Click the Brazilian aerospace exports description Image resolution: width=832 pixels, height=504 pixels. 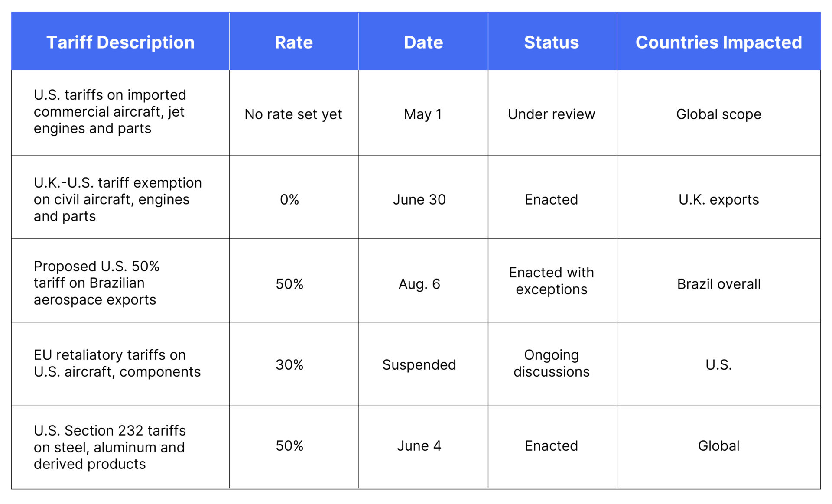pos(96,283)
